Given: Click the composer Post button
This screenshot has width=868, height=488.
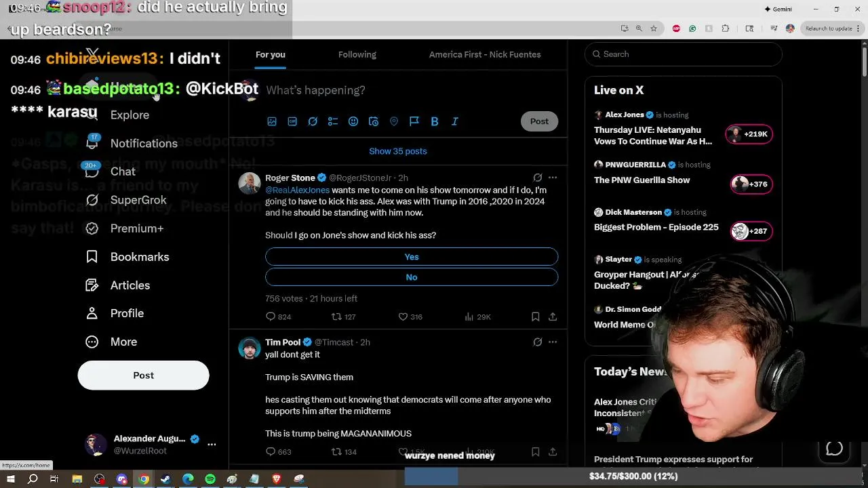Looking at the screenshot, I should point(539,121).
